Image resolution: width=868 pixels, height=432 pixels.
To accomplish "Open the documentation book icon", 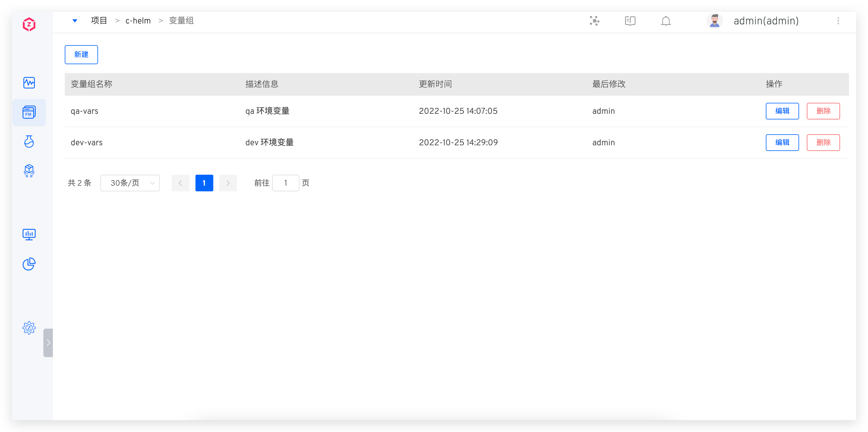I will click(x=630, y=21).
